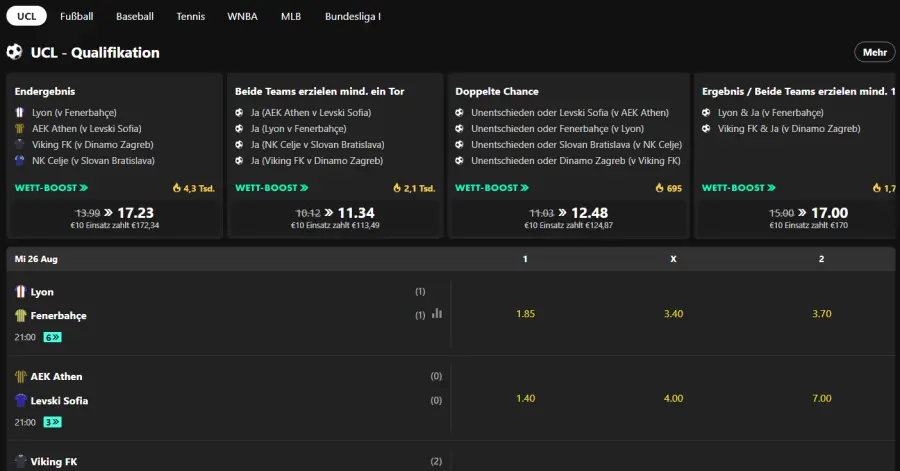Click the ball icon beside Ja (AEK Athen v Levski Sofia)
900x471 pixels.
point(239,112)
